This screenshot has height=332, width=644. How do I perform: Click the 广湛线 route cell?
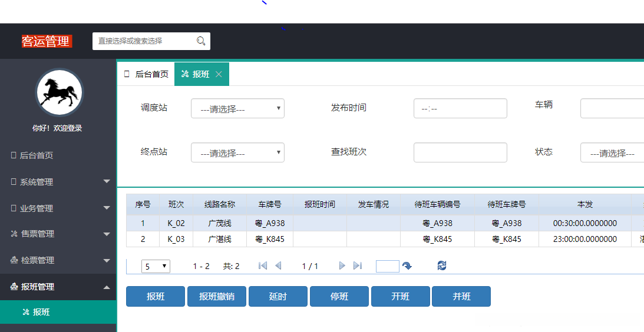220,239
